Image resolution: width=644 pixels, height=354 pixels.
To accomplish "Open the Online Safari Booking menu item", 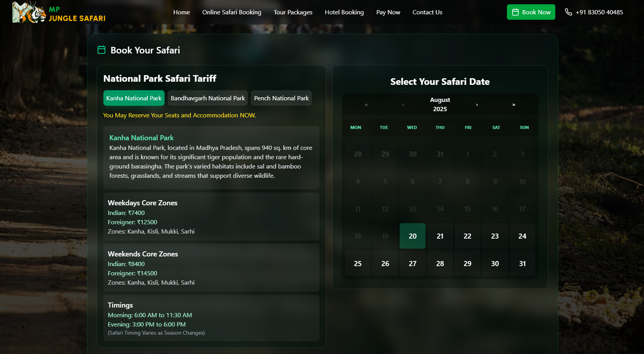I will point(232,12).
